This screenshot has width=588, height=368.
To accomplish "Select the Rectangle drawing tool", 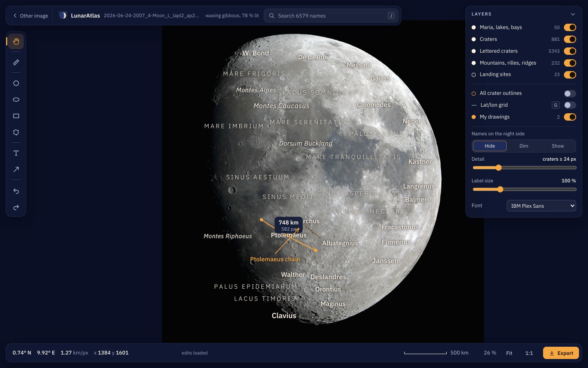I will click(x=16, y=116).
